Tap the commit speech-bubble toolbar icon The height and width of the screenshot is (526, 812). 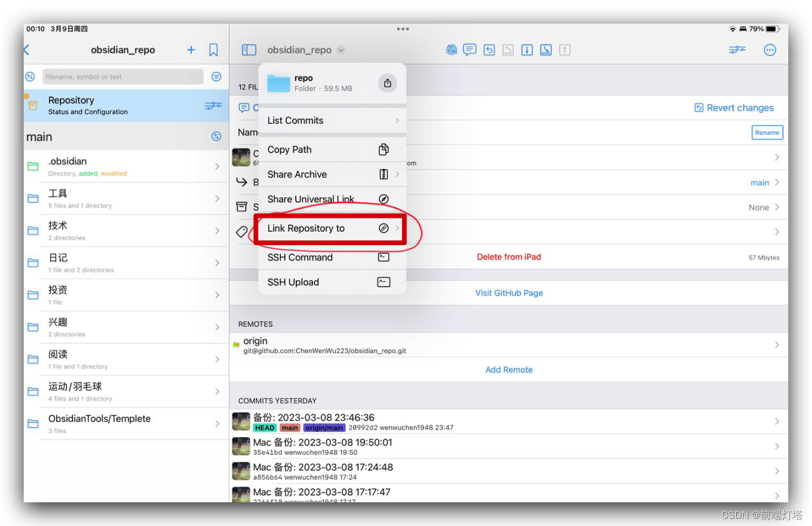(470, 50)
